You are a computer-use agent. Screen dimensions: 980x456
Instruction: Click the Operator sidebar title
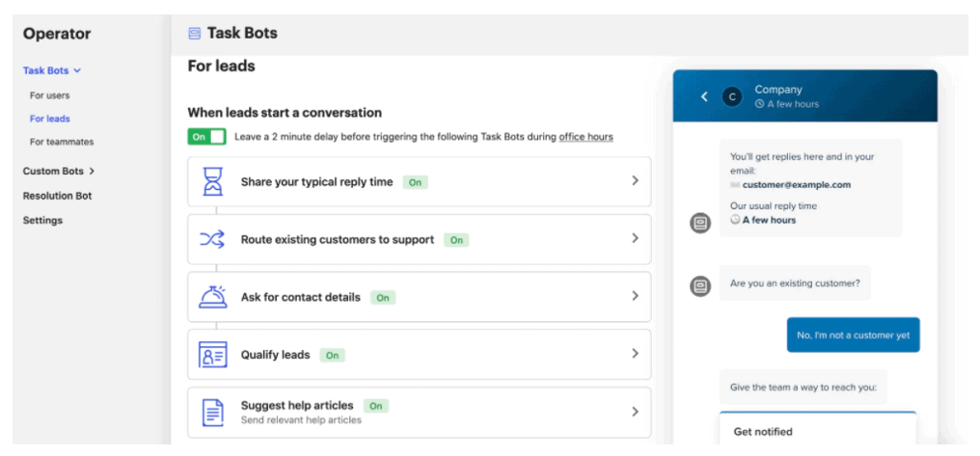(57, 34)
